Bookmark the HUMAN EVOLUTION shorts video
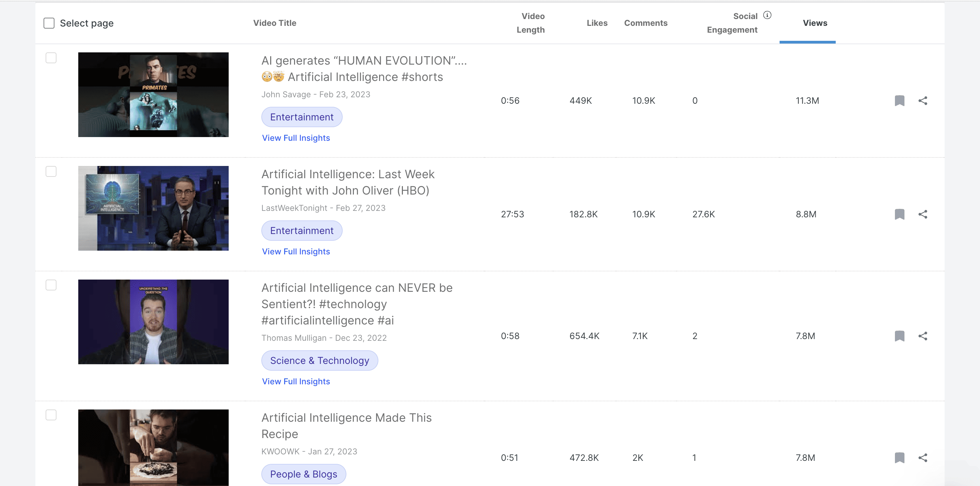980x486 pixels. coord(899,100)
